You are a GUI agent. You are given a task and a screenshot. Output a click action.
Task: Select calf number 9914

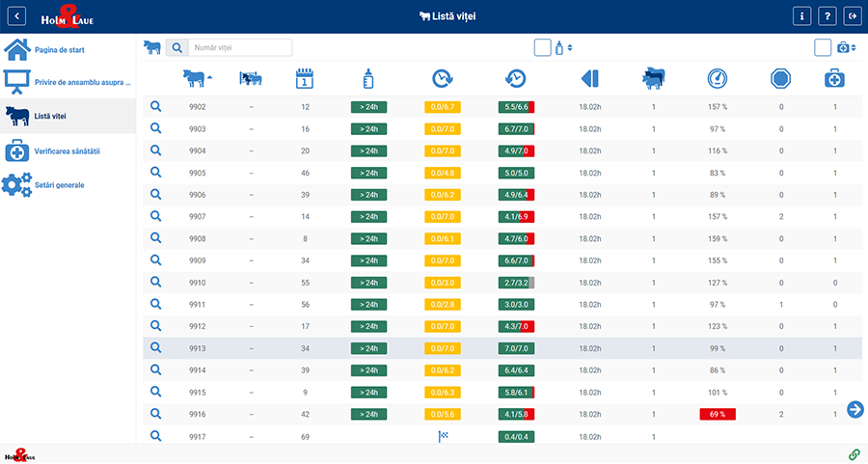tap(197, 369)
